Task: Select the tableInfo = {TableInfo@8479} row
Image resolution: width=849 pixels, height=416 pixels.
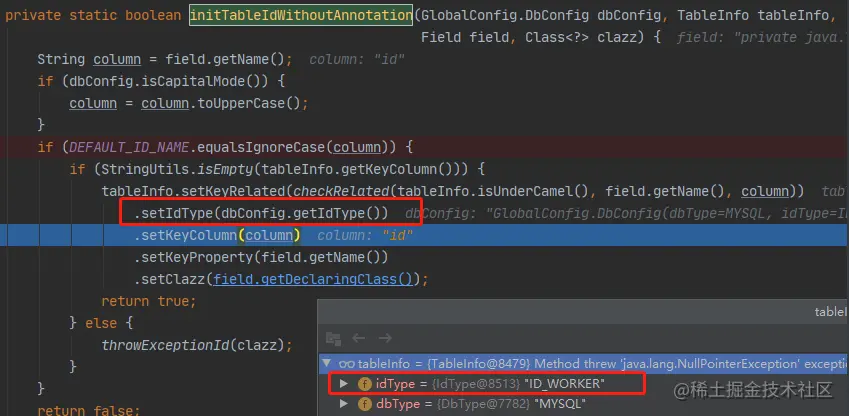Action: coord(584,363)
